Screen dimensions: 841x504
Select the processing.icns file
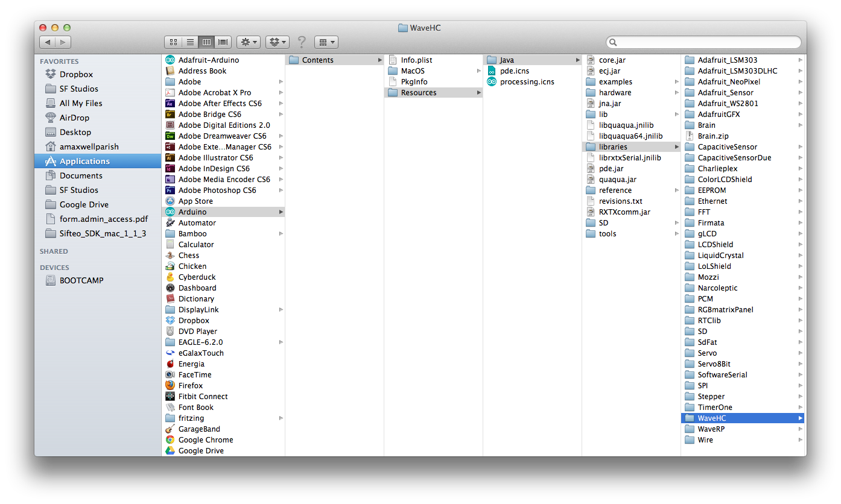coord(533,81)
